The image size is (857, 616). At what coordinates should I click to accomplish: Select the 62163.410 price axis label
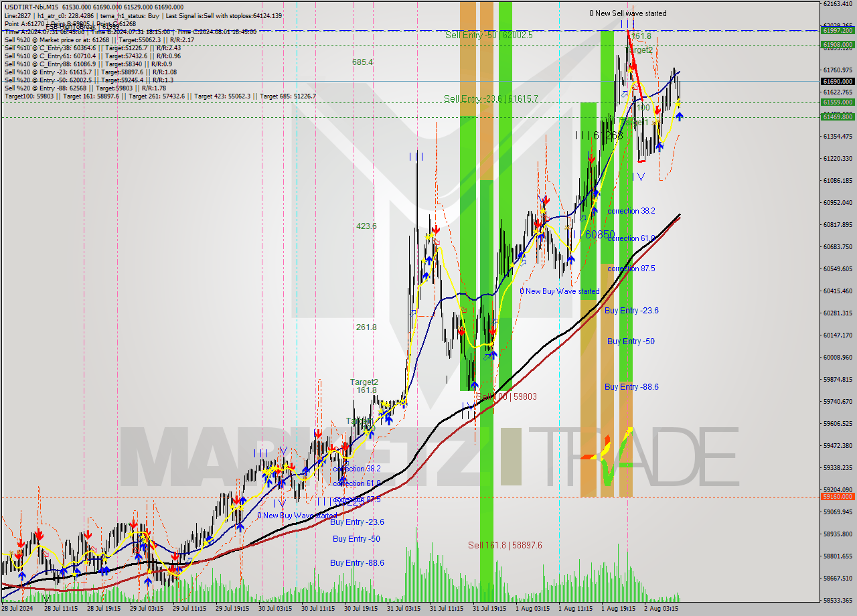pyautogui.click(x=837, y=4)
